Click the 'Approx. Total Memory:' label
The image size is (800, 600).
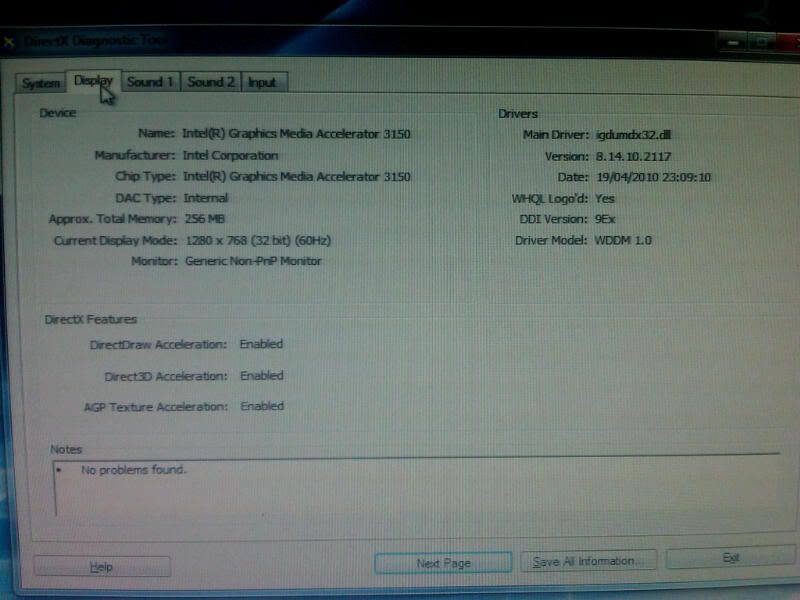[x=113, y=219]
